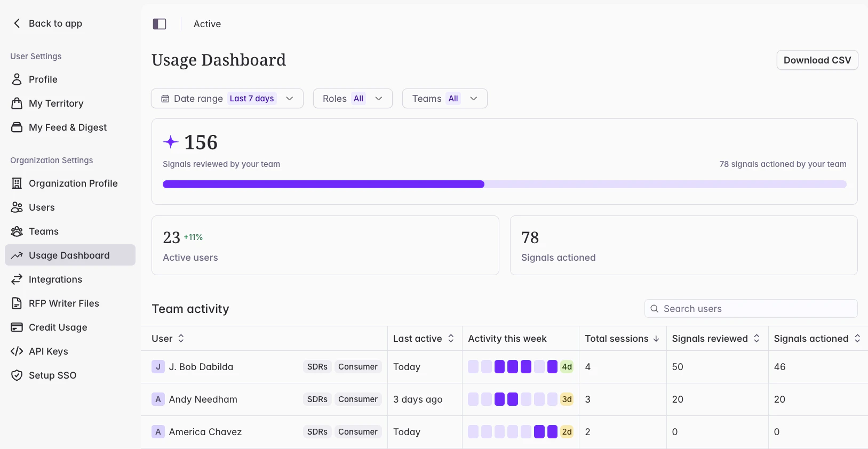Open Profile settings page

click(70, 79)
